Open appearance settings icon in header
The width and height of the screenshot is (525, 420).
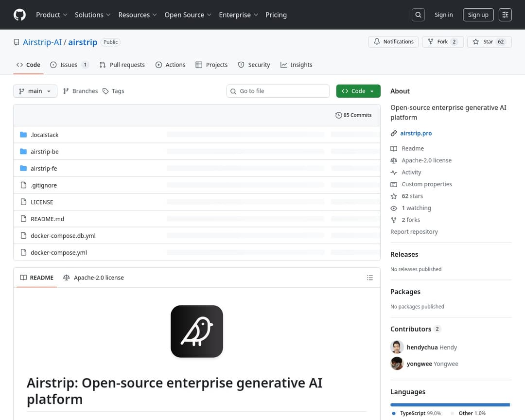[x=506, y=15]
